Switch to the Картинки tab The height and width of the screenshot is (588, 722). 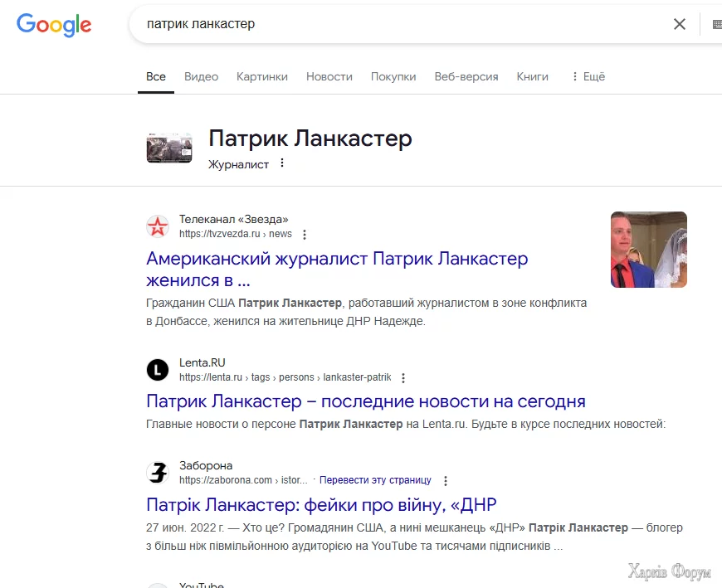[262, 76]
